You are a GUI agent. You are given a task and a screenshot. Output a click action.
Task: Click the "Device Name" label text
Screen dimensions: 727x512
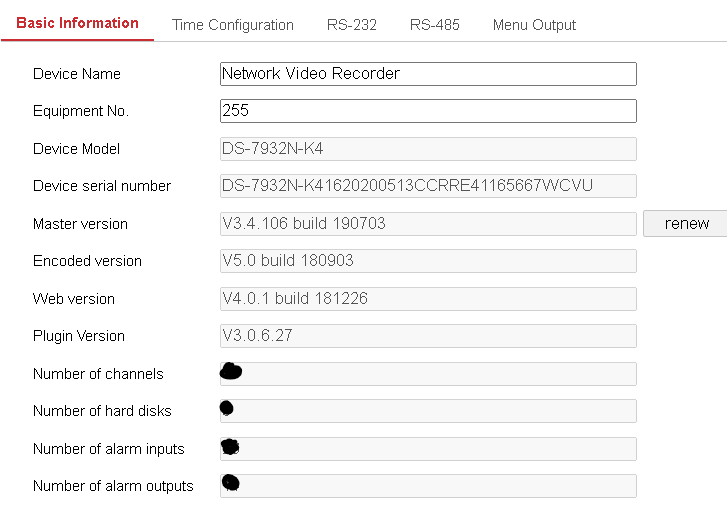(x=77, y=74)
